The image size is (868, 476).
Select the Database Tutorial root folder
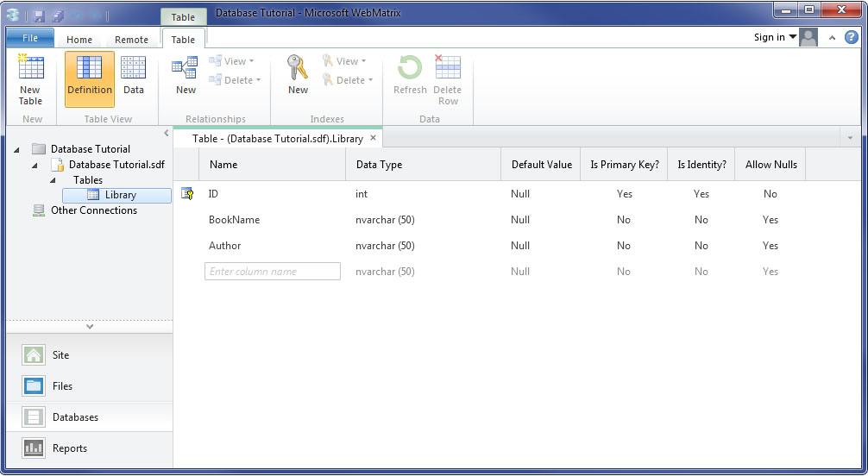click(x=91, y=149)
